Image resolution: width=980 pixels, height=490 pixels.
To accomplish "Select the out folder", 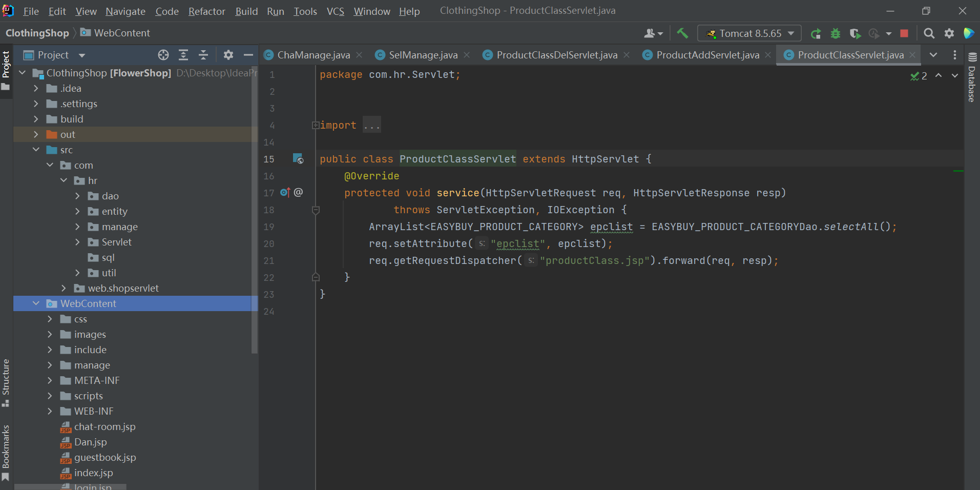I will (x=68, y=134).
